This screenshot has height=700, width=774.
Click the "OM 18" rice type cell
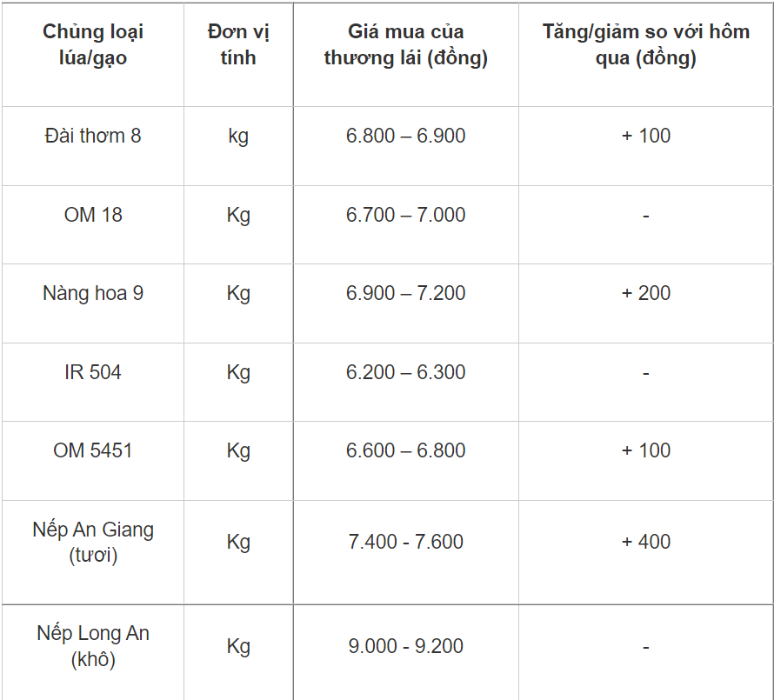point(93,215)
